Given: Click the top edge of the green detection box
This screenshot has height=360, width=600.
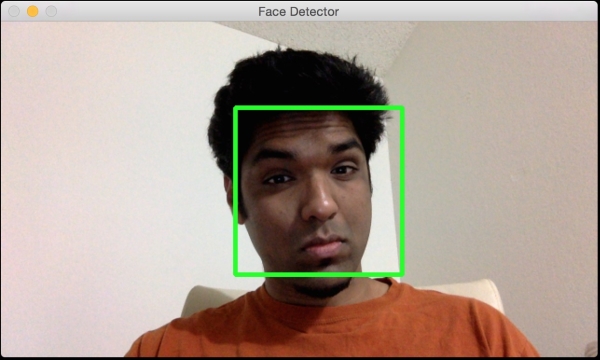Looking at the screenshot, I should click(319, 108).
